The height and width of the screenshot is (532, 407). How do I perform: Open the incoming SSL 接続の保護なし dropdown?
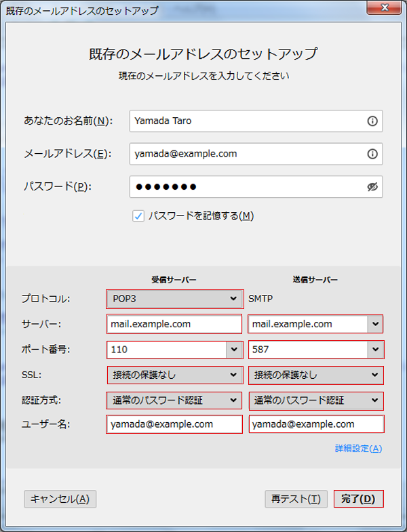[174, 375]
